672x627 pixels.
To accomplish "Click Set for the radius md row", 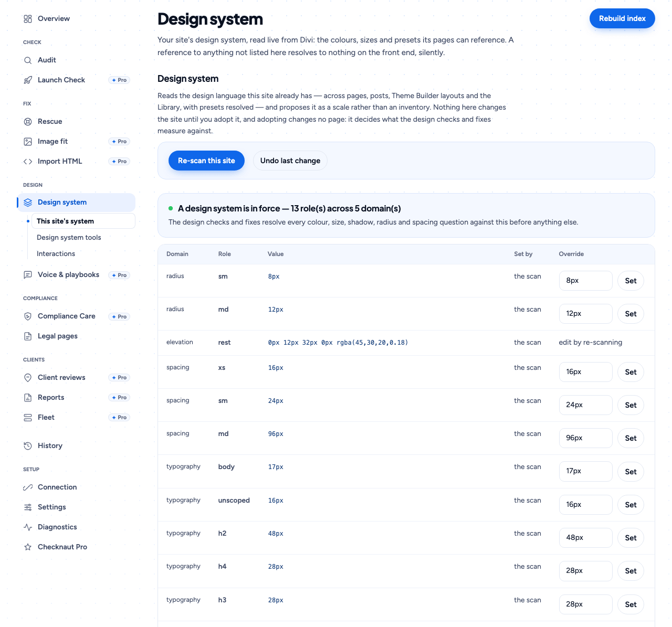I will pos(631,314).
